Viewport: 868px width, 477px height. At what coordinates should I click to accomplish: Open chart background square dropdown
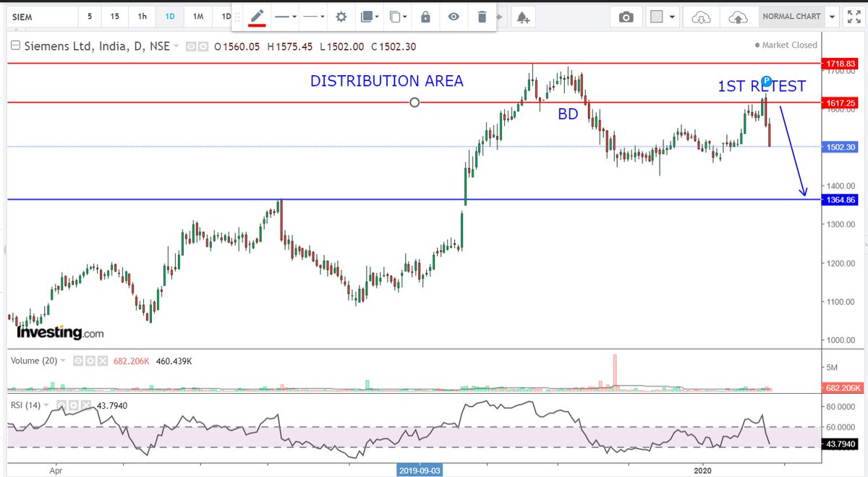pos(663,17)
